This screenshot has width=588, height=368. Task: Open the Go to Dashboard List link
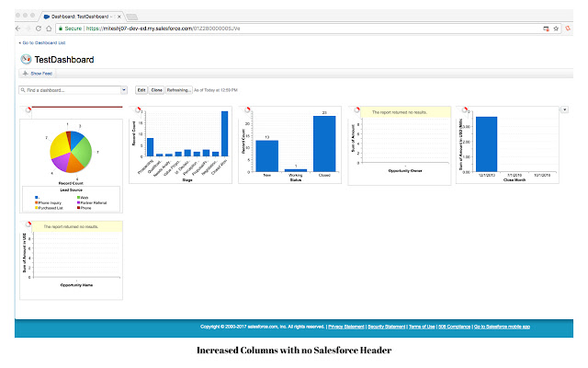pyautogui.click(x=42, y=43)
